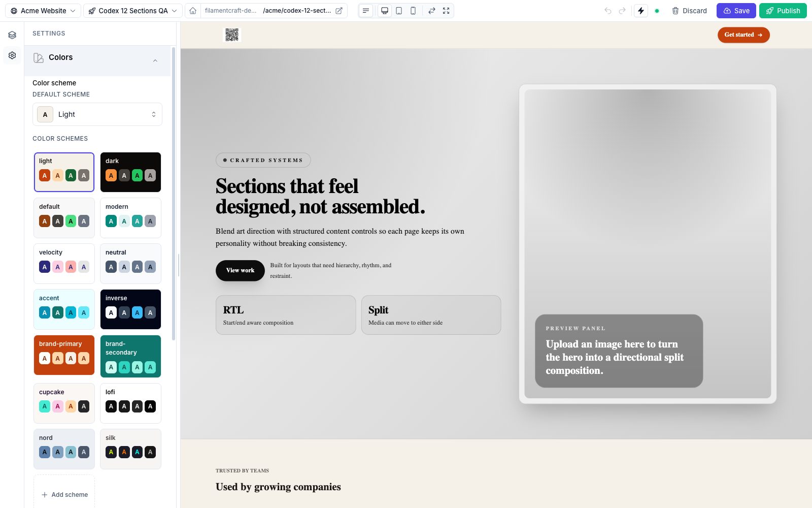Image resolution: width=812 pixels, height=508 pixels.
Task: Click the green status dot
Action: (x=657, y=11)
